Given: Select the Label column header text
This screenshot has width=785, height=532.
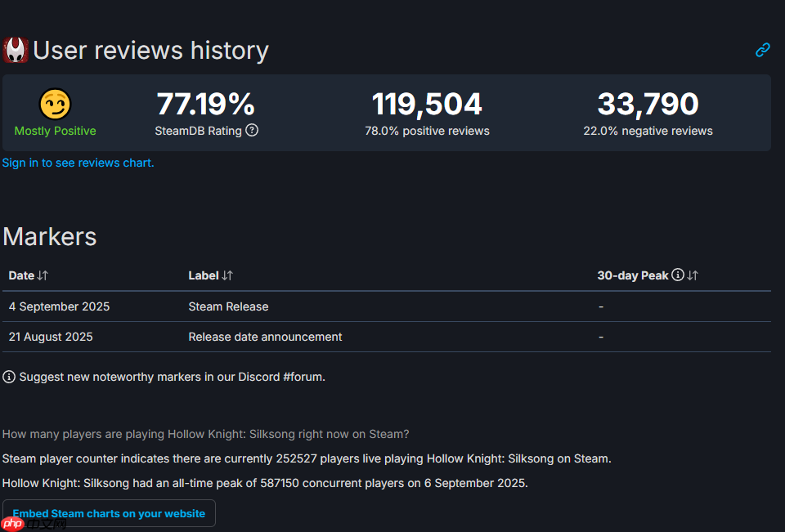Looking at the screenshot, I should (204, 275).
